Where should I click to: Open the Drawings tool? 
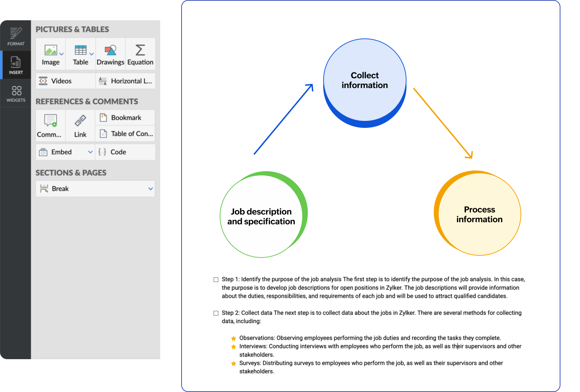110,54
